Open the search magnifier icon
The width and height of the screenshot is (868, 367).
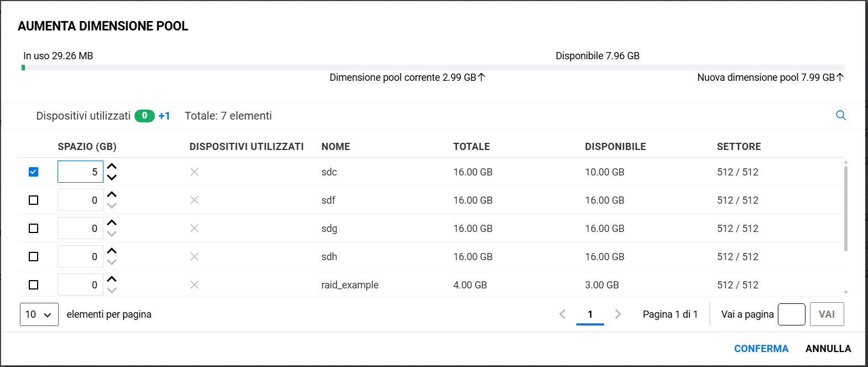click(x=841, y=115)
